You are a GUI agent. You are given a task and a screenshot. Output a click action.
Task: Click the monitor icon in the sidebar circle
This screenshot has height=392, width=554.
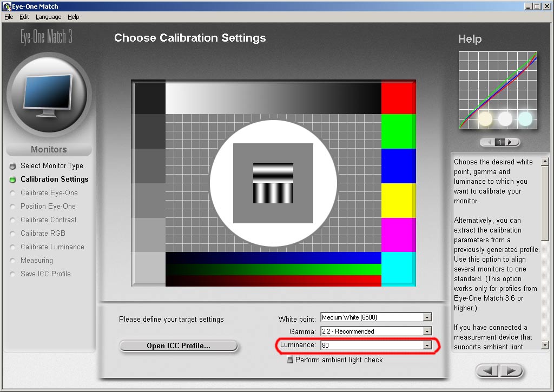pos(48,95)
